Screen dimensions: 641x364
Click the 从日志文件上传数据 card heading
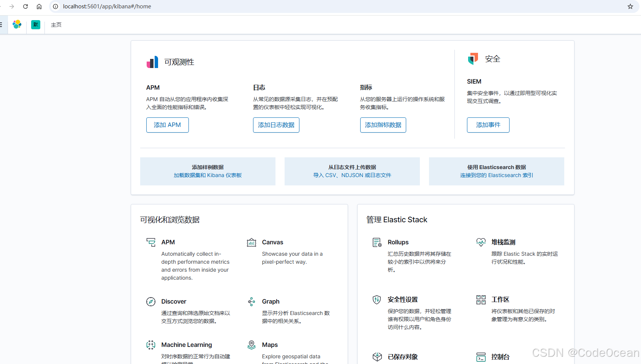[x=352, y=167]
